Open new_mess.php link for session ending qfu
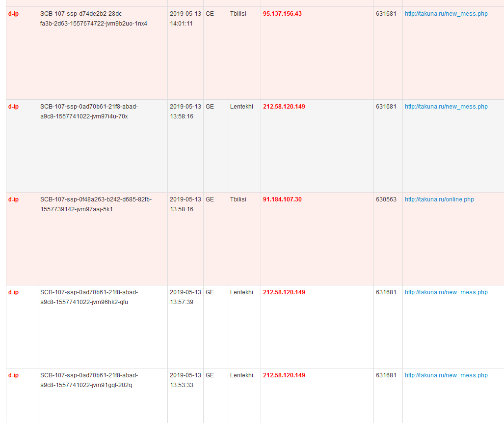Image resolution: width=504 pixels, height=423 pixels. [x=446, y=292]
